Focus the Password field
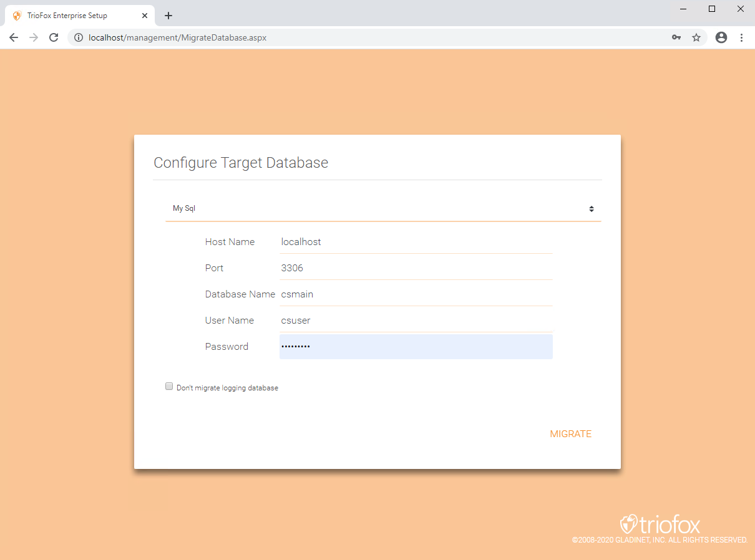The height and width of the screenshot is (560, 755). point(416,347)
